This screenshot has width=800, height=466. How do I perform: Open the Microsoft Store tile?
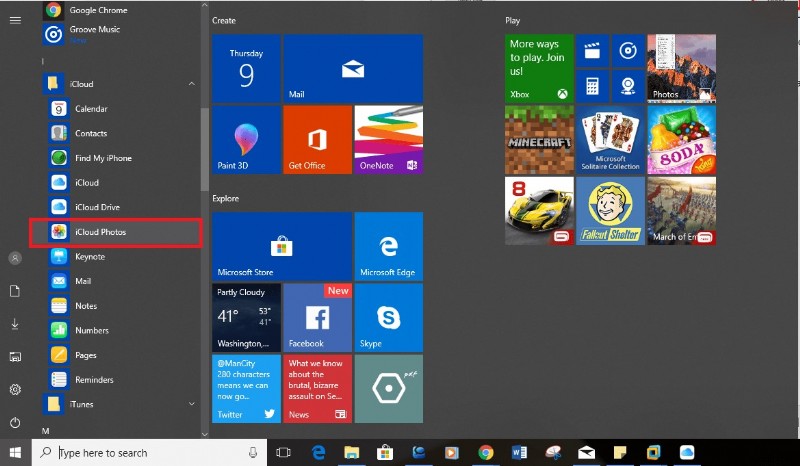coord(282,247)
